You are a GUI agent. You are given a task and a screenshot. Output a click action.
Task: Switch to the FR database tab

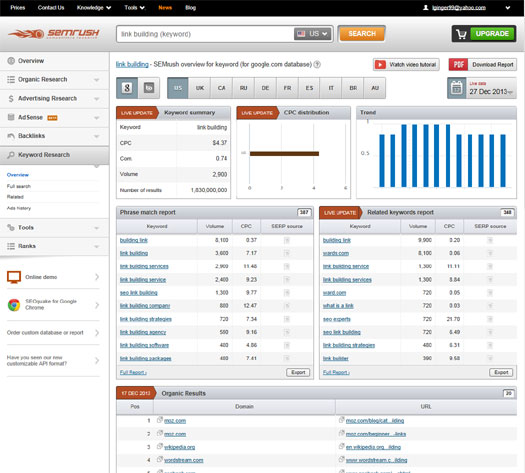pyautogui.click(x=287, y=88)
